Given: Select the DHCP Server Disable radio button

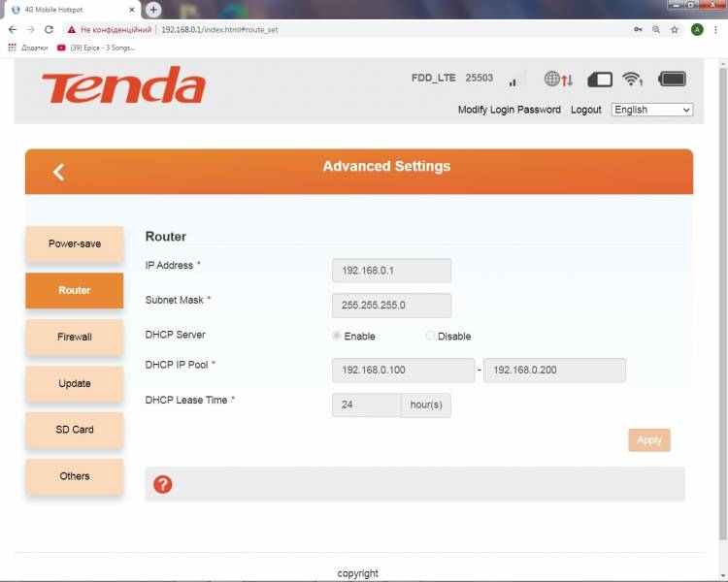Looking at the screenshot, I should coord(430,335).
